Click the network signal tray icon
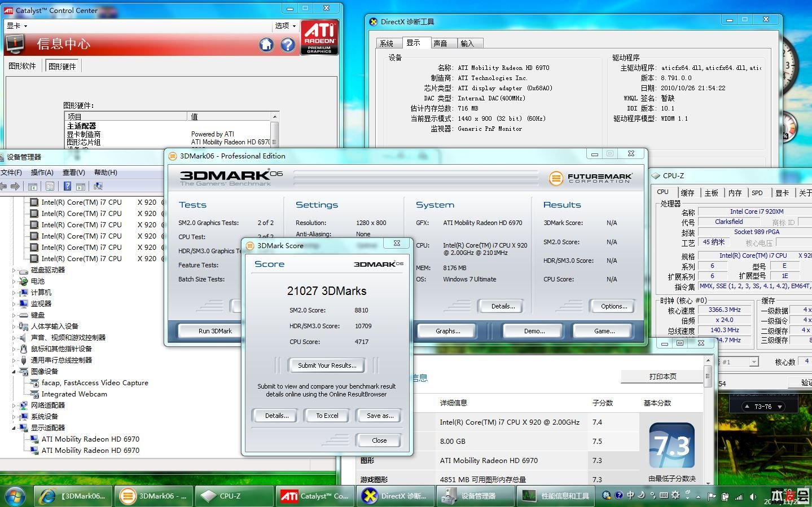The height and width of the screenshot is (507, 812). pyautogui.click(x=739, y=497)
